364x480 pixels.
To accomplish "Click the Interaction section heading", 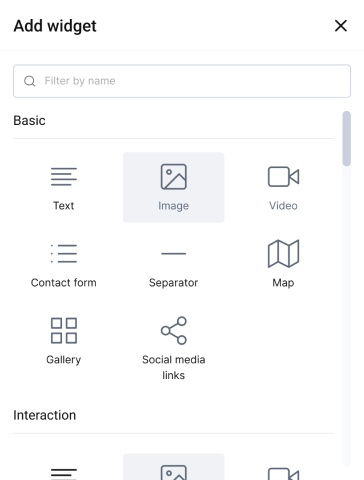I will point(45,415).
